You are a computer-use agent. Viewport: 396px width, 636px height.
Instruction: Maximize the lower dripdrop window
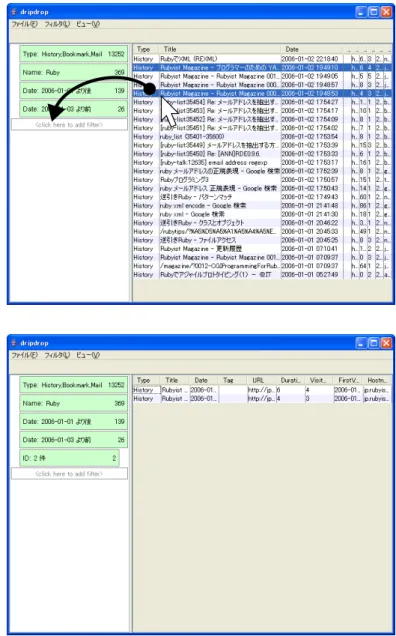pos(374,343)
